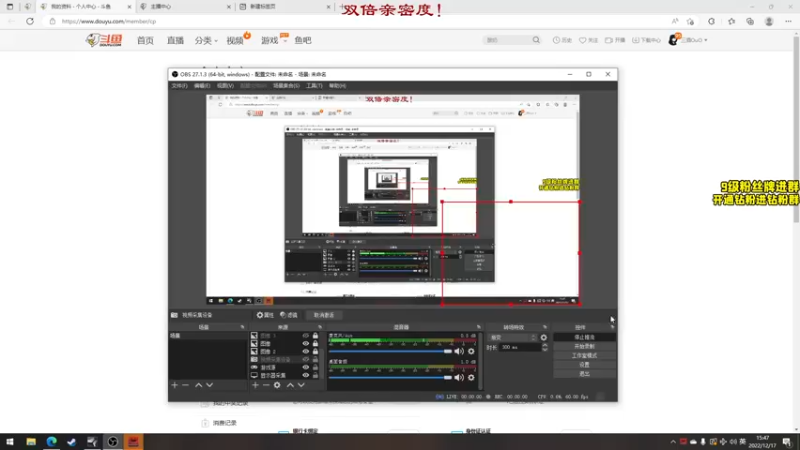Click OBS 退出 (exit) button
800x450 pixels.
click(584, 374)
